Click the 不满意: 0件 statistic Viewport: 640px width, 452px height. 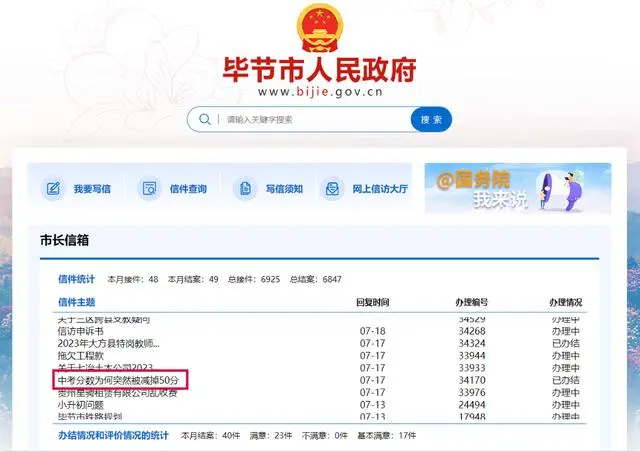click(x=324, y=436)
